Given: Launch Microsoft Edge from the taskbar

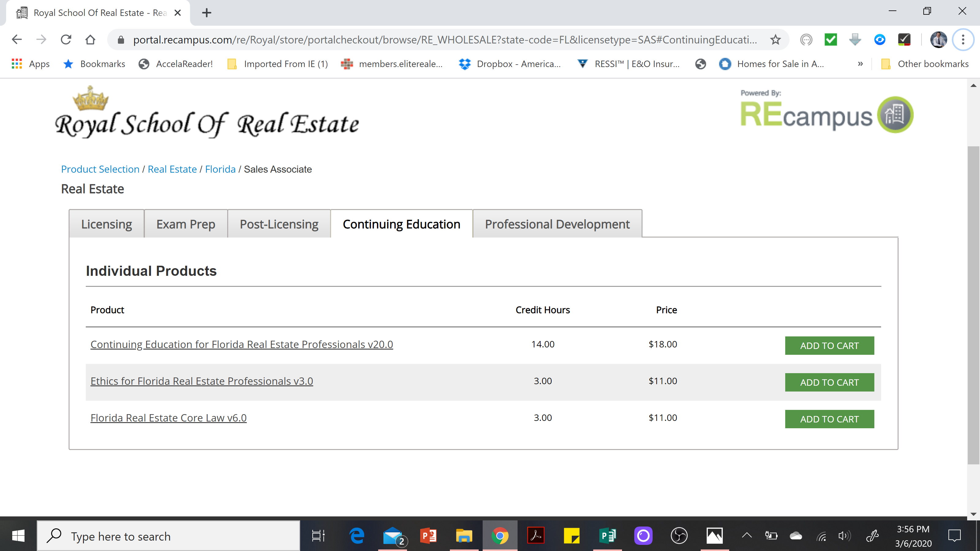Looking at the screenshot, I should [356, 536].
